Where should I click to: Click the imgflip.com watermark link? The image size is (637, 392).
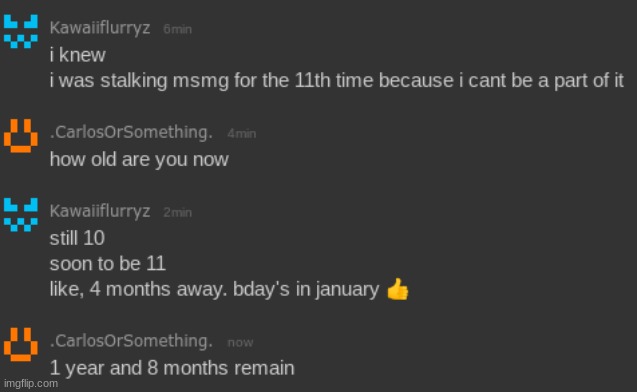click(31, 383)
